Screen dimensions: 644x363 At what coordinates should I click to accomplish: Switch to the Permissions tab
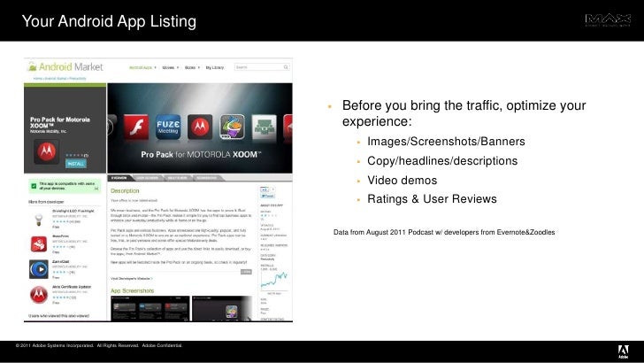[207, 178]
